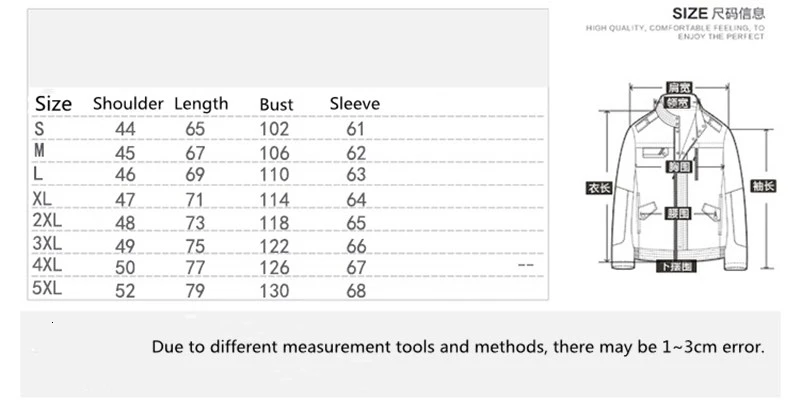Click the Length column header
This screenshot has height=400, width=800.
(201, 104)
